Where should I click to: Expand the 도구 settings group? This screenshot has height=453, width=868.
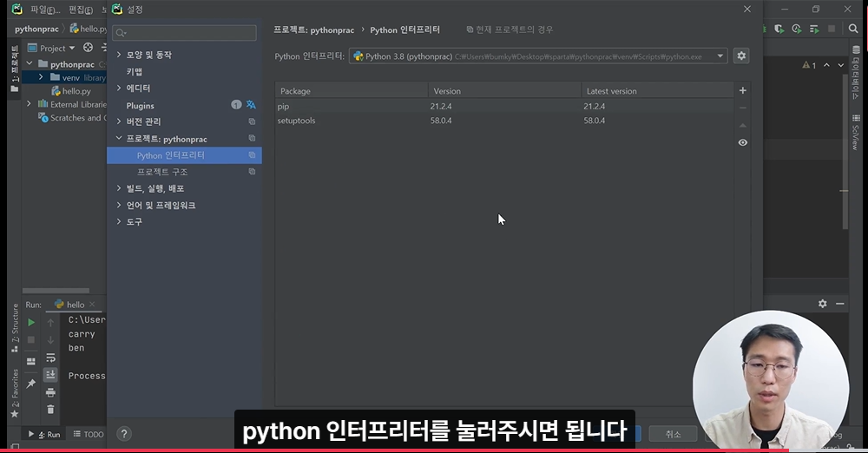pyautogui.click(x=118, y=221)
